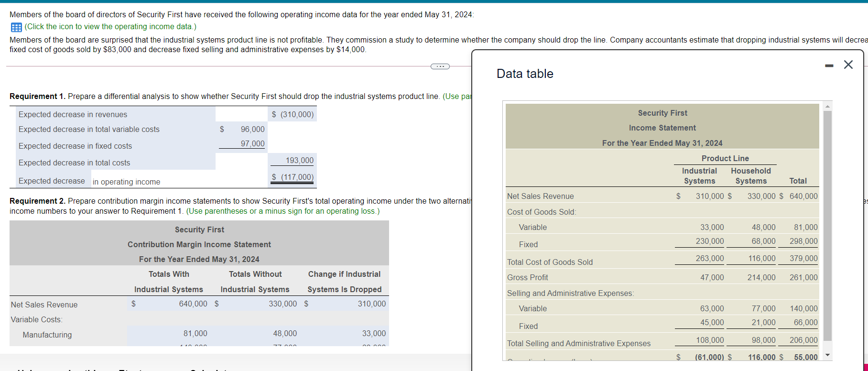Click the 21,000 fixed selling expense value
The image size is (868, 371).
763,322
